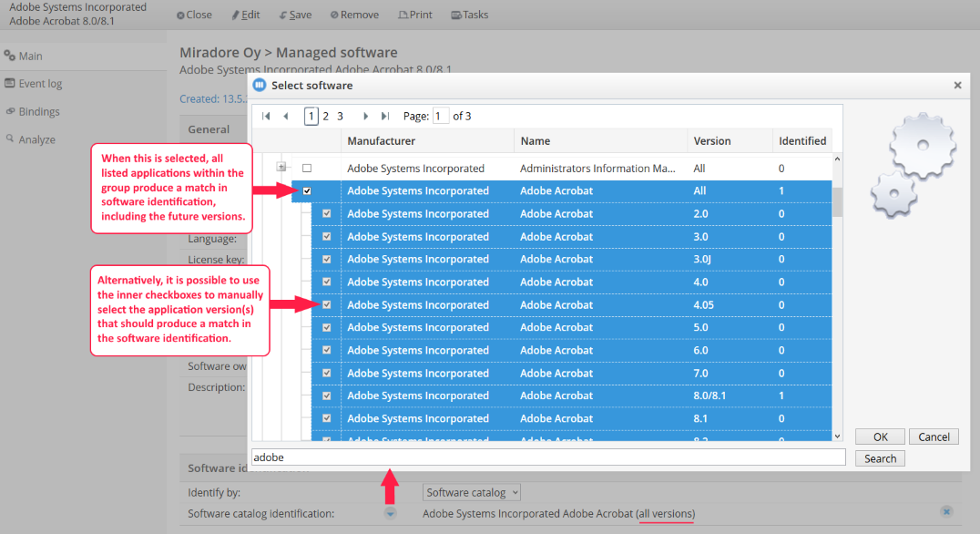The height and width of the screenshot is (534, 980).
Task: Click the software list scroll down arrow
Action: (838, 436)
